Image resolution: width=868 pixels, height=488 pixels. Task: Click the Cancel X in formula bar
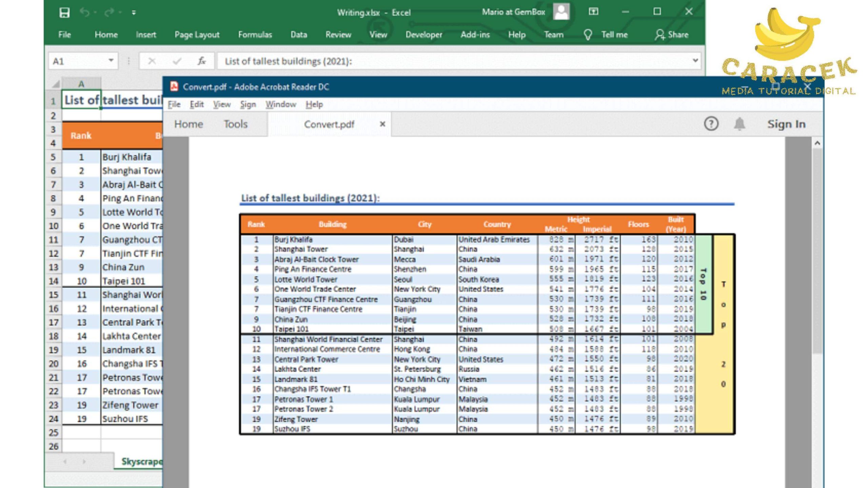tap(152, 61)
